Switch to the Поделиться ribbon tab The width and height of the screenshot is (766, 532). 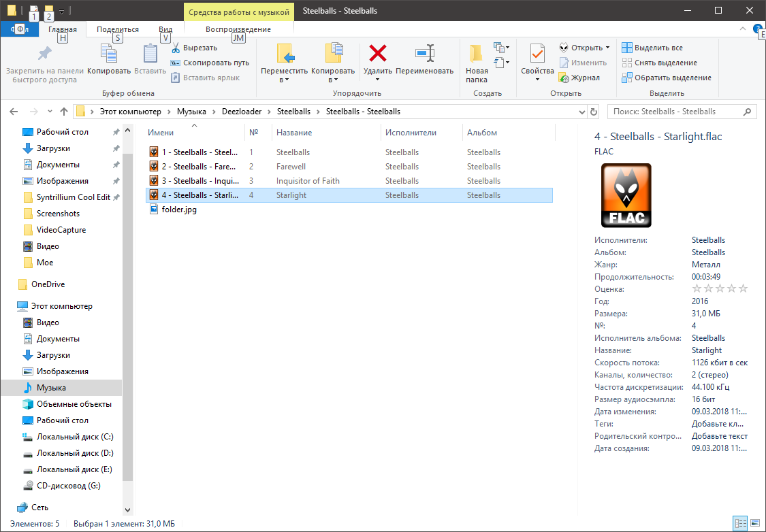[118, 29]
